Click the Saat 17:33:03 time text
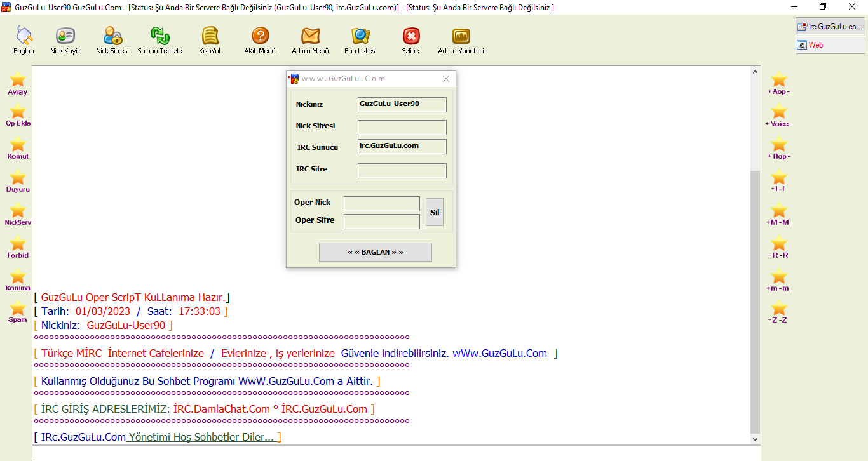868x461 pixels. 184,311
